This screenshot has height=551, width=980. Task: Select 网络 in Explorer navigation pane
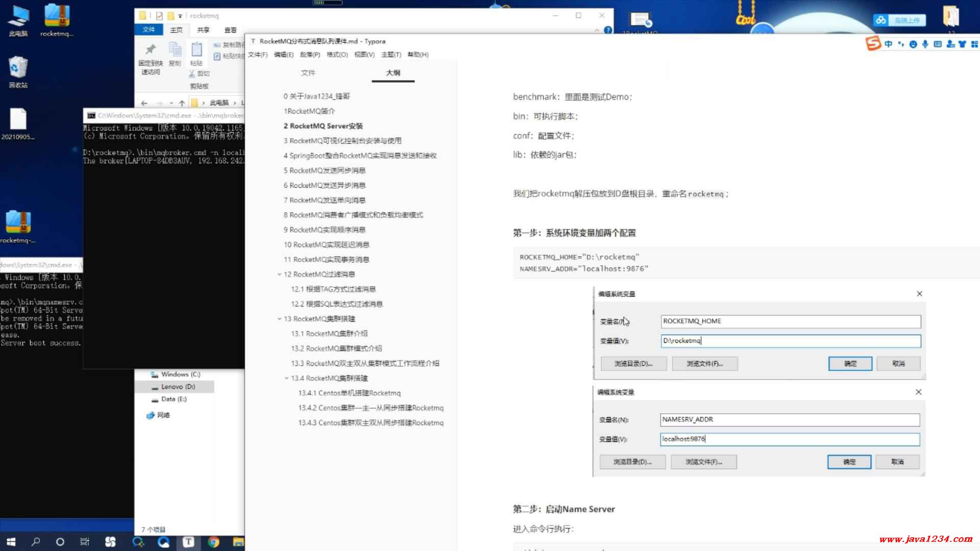(x=158, y=415)
